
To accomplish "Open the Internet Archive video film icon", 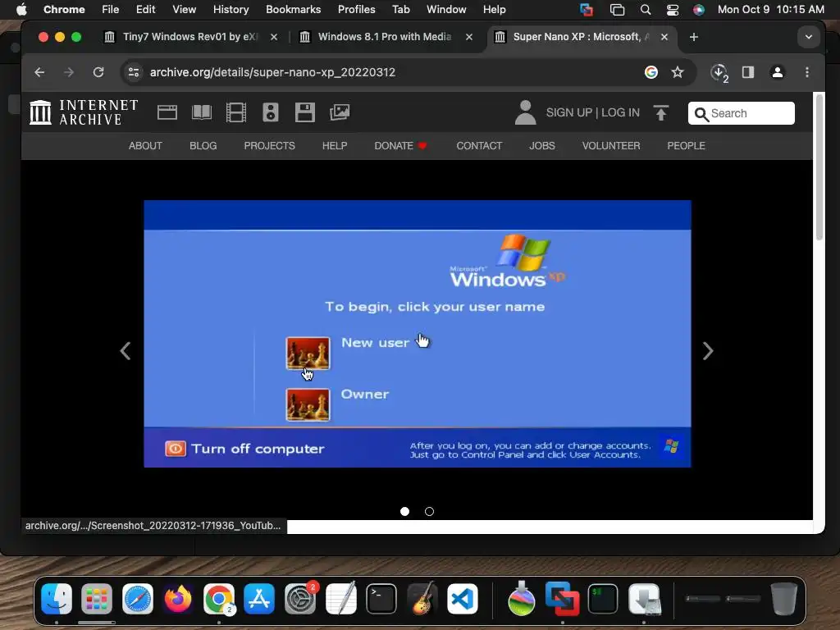I will coord(235,112).
